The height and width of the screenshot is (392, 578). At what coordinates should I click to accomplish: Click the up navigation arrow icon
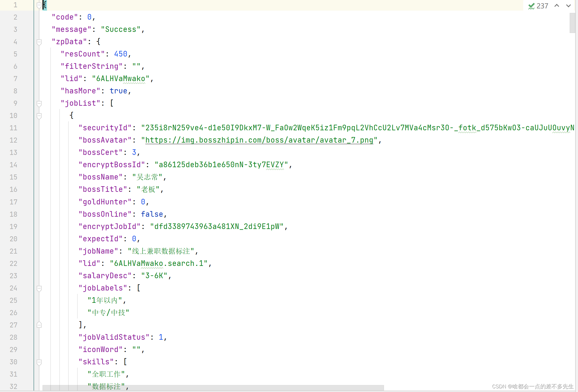click(x=557, y=5)
